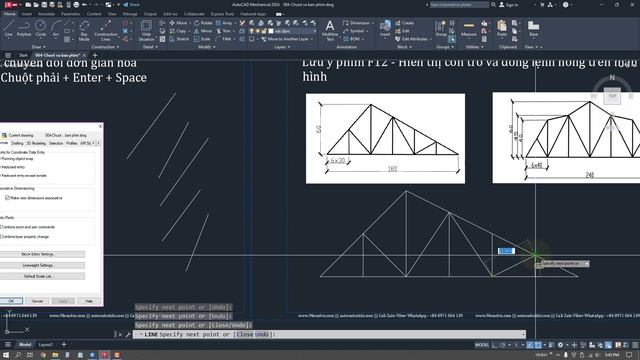Expand the Detail panel
The height and width of the screenshot is (360, 640).
(x=150, y=47)
